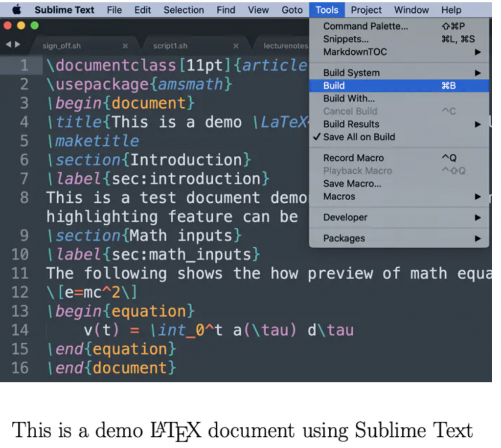Click the integral expression on line 14
The image size is (501, 448).
(219, 330)
